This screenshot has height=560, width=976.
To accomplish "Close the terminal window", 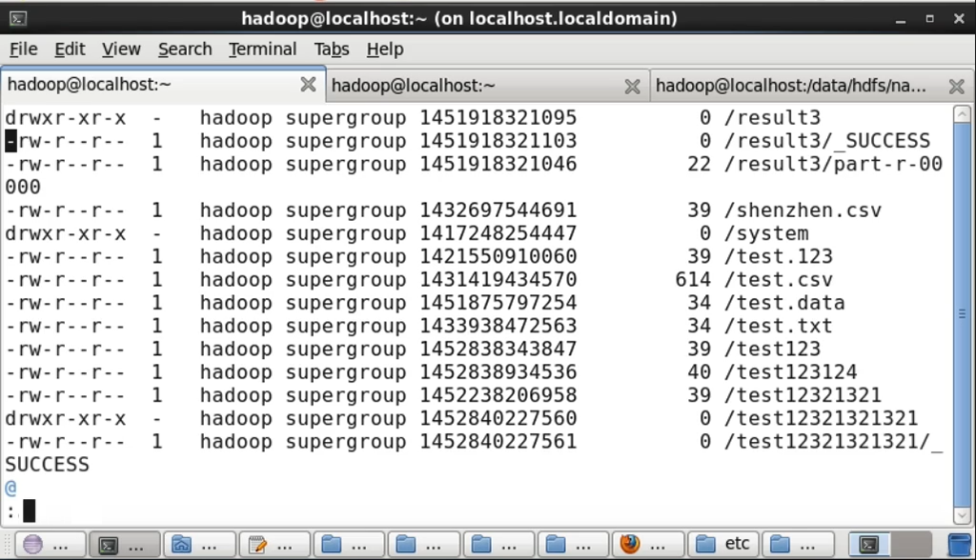I will tap(959, 19).
